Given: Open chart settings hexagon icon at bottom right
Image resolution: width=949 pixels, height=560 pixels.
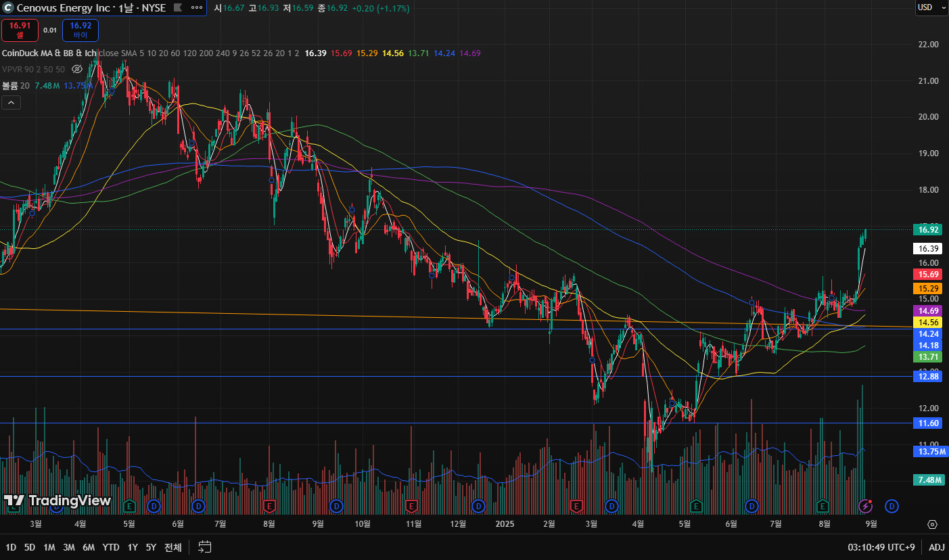Looking at the screenshot, I should 932,525.
